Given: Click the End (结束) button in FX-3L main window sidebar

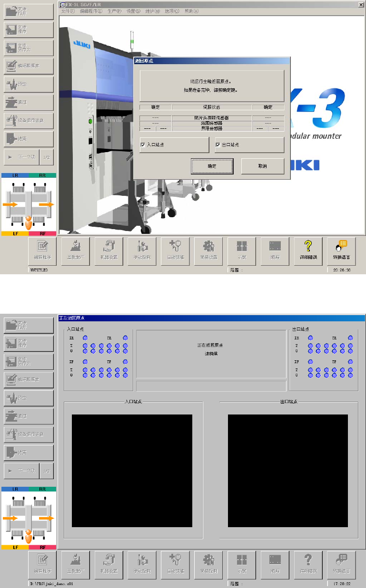Looking at the screenshot, I should click(x=29, y=139).
